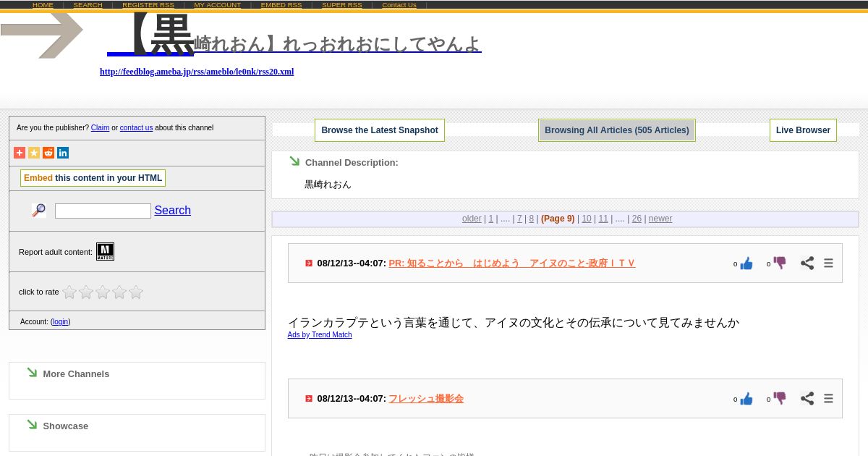This screenshot has width=868, height=456.
Task: Go to page 8 in pagination
Action: [532, 219]
